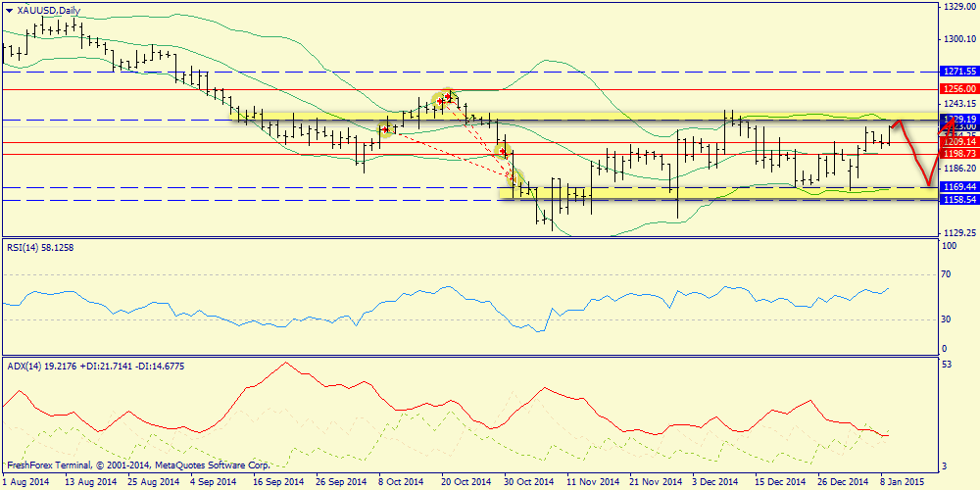Click the RSI(14) indicator label

tap(40, 248)
